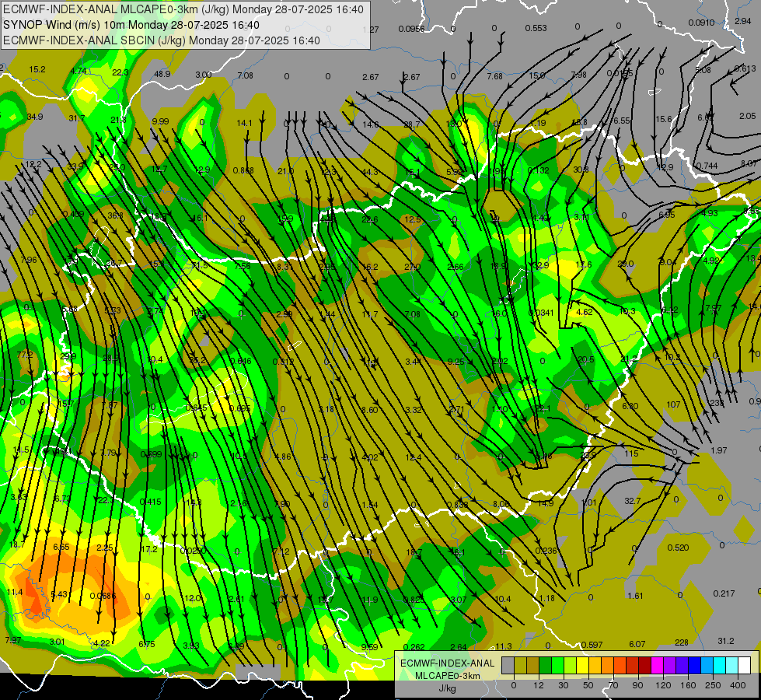The image size is (761, 700).
Task: Click the map value 115
Action: point(631,453)
